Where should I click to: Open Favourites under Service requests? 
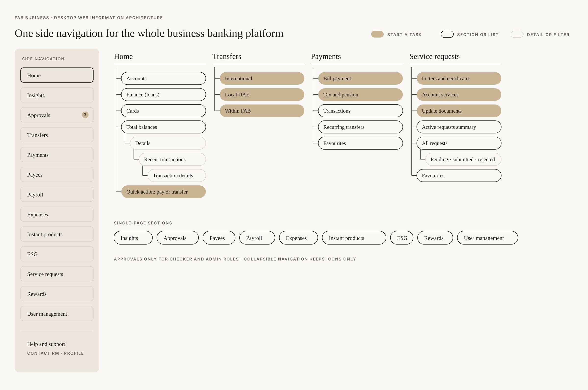[x=459, y=175]
